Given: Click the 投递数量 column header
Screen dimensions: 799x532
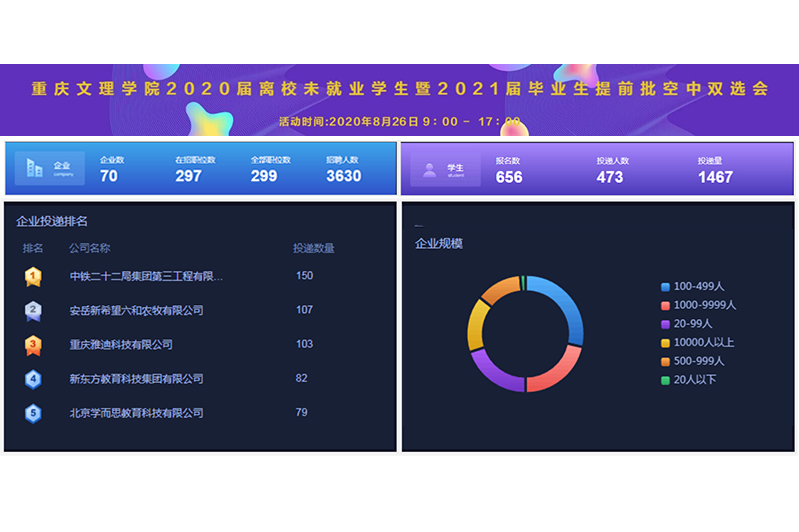Looking at the screenshot, I should (x=313, y=248).
